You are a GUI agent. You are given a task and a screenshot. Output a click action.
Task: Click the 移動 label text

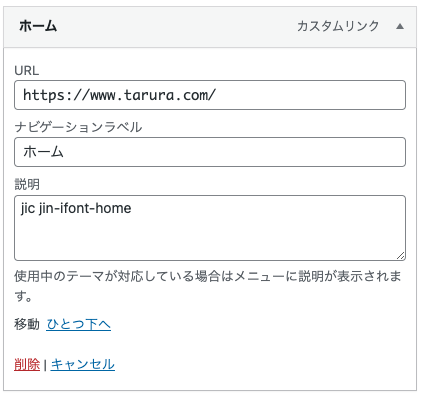click(27, 324)
